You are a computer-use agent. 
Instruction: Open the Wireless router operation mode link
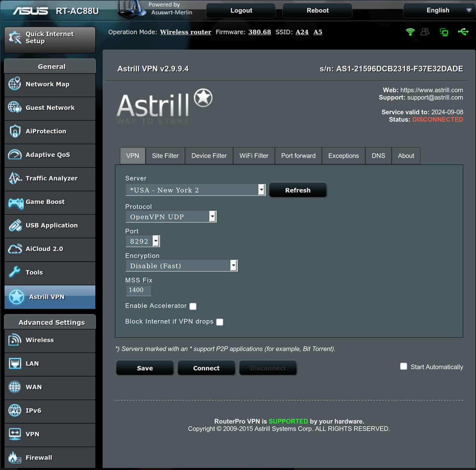click(x=186, y=32)
